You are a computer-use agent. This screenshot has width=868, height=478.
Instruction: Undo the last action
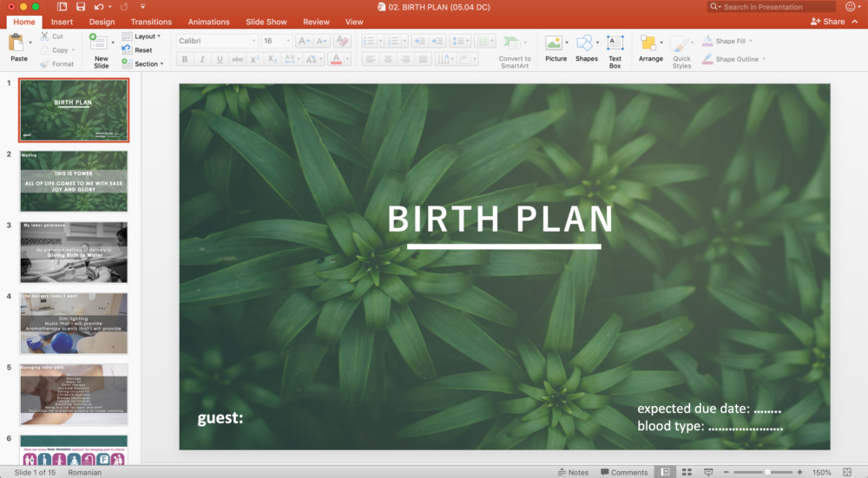(99, 7)
